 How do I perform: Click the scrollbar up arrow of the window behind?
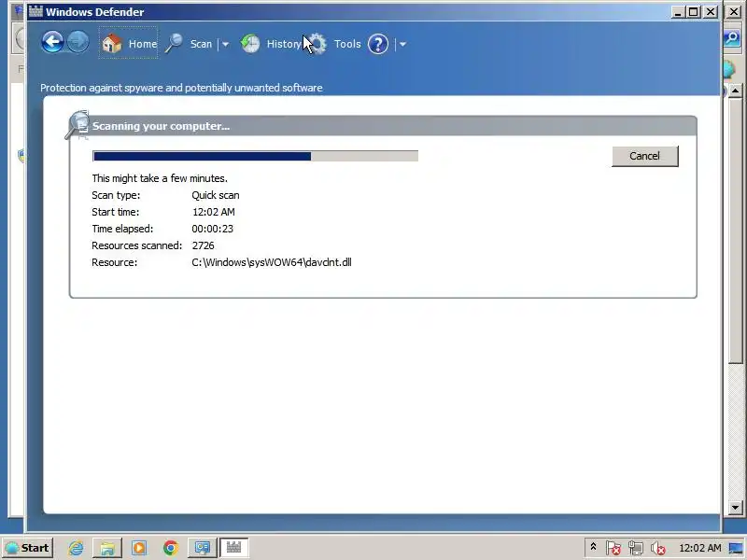(x=735, y=91)
